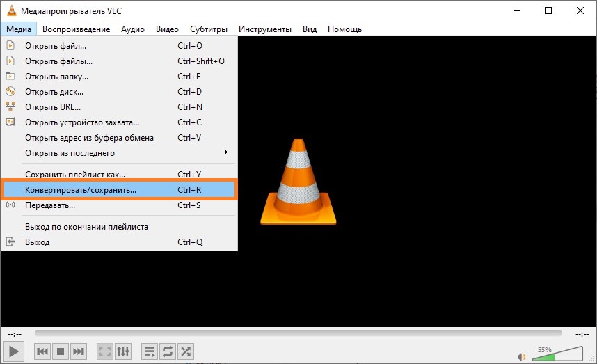597x364 pixels.
Task: Select 'Открыть URL...' network entry
Action: [53, 107]
